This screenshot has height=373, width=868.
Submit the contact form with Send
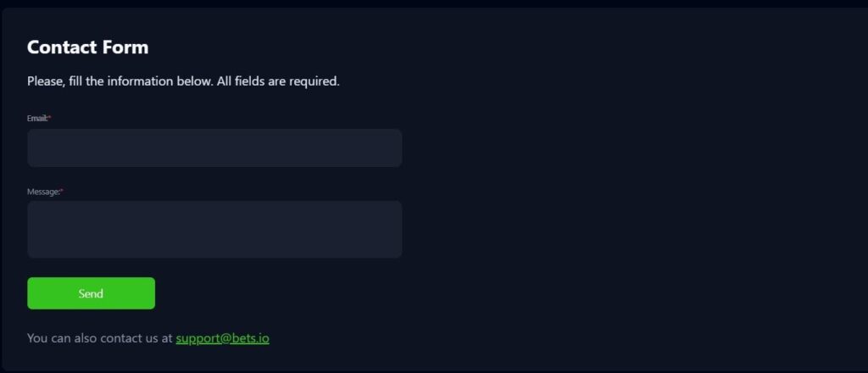coord(91,293)
